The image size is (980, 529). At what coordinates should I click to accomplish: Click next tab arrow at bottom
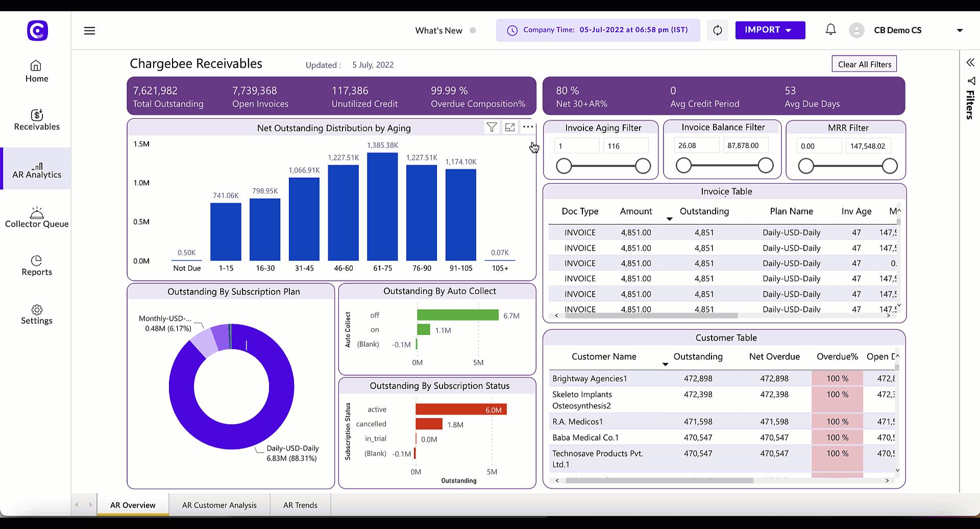coord(90,504)
